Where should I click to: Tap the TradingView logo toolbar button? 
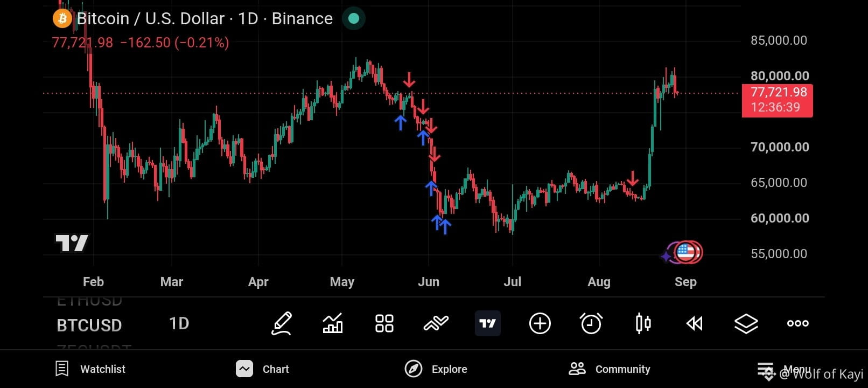coord(488,323)
